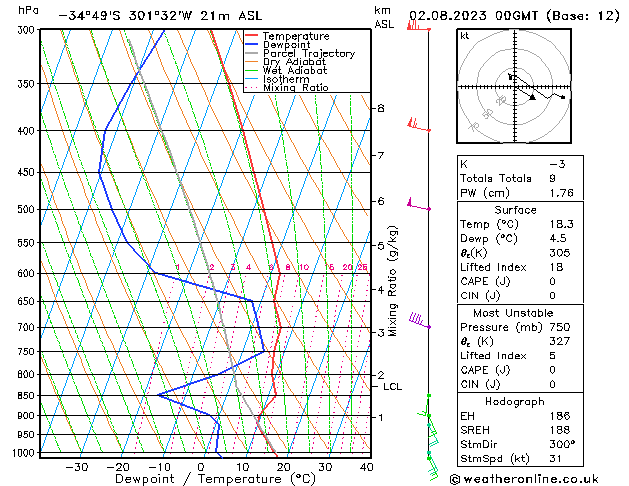
Task: Click the Most Unstable Pressure value 750
Action: pyautogui.click(x=560, y=327)
